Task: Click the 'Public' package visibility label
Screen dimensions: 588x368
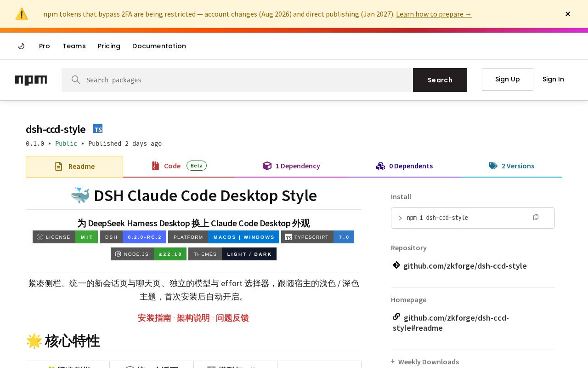Action: point(66,144)
